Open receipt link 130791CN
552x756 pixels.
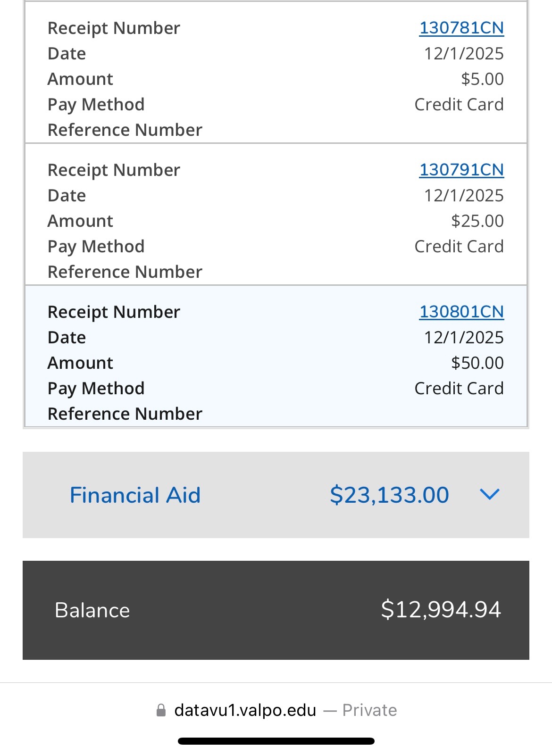click(461, 170)
